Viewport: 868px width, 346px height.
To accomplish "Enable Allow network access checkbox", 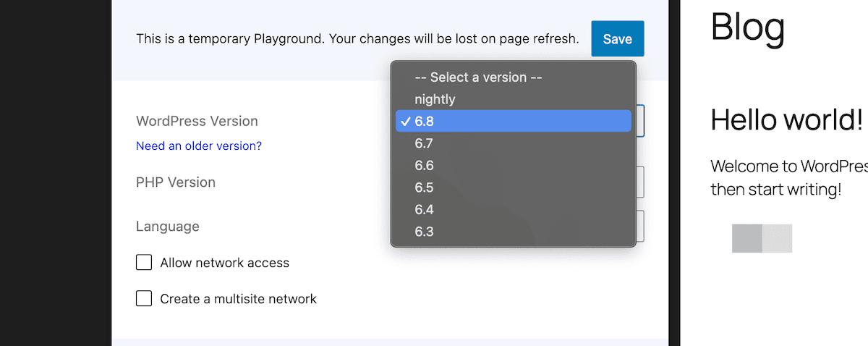I will pyautogui.click(x=144, y=262).
